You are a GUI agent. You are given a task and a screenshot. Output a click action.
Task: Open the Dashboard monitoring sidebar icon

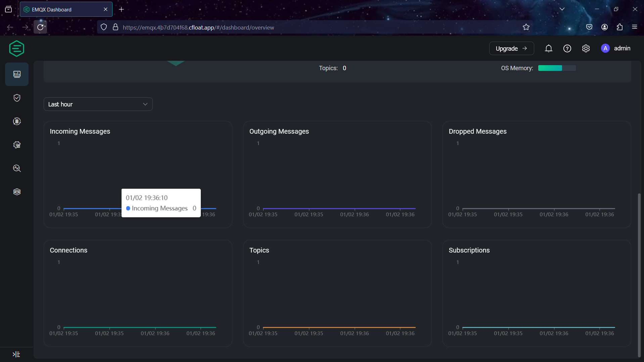(x=17, y=74)
